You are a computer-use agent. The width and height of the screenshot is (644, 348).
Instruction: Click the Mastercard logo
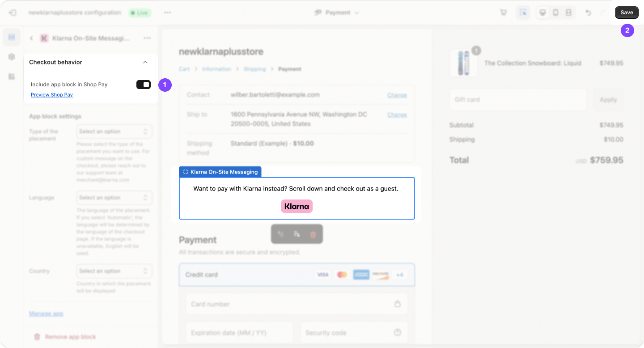click(x=342, y=275)
